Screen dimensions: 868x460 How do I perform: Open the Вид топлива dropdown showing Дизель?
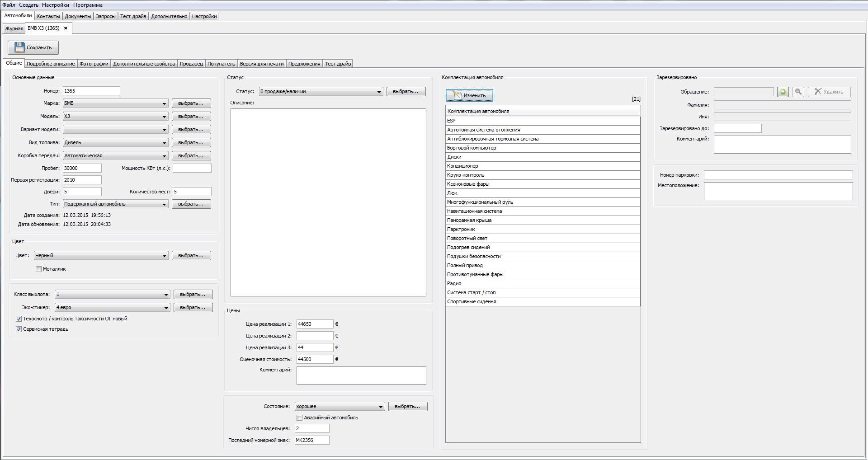coord(116,143)
